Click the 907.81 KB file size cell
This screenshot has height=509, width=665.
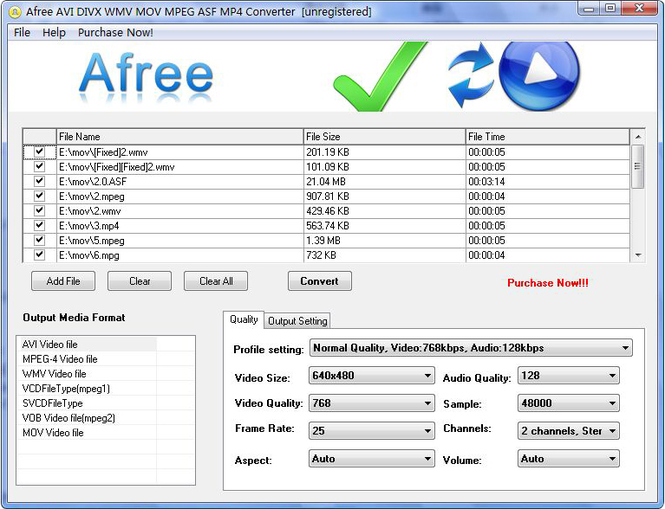[385, 196]
